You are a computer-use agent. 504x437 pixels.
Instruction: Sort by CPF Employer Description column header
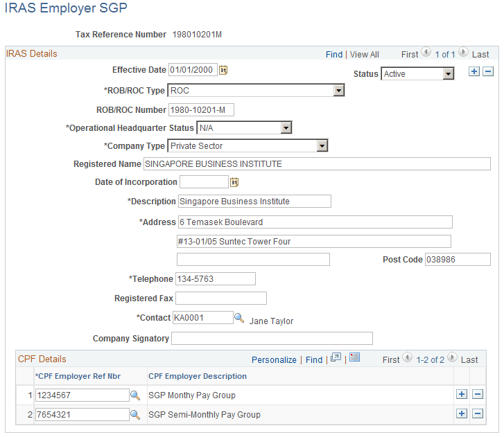[198, 376]
